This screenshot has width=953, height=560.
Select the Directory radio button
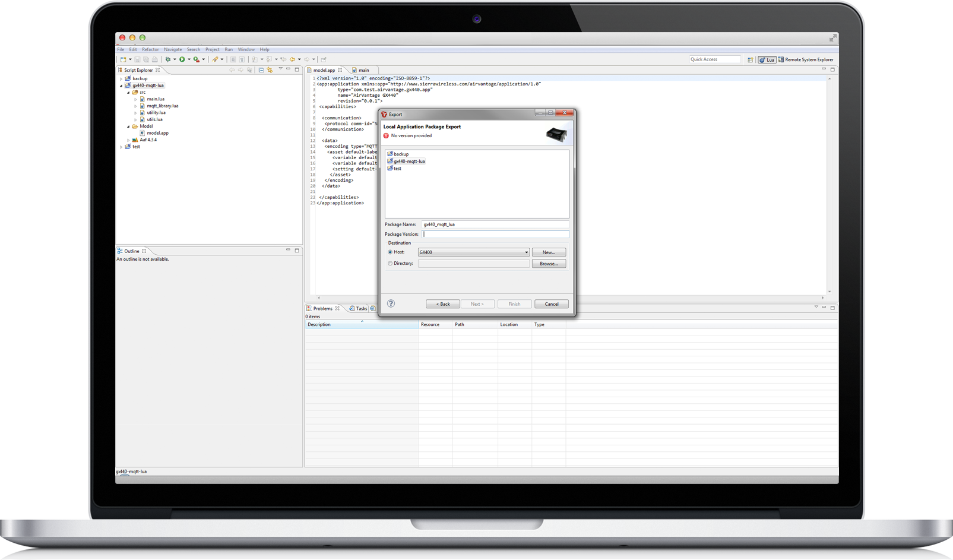[x=390, y=264]
